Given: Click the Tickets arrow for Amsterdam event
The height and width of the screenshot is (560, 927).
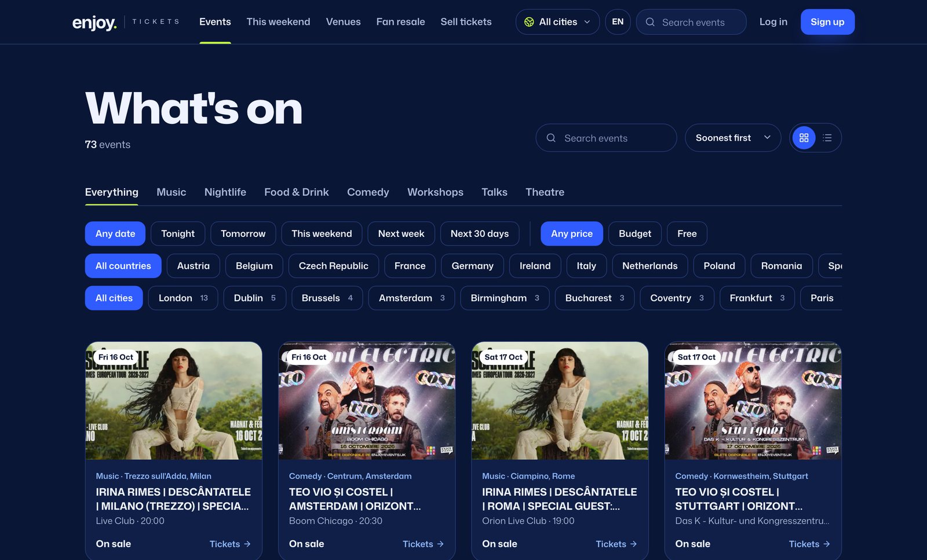Looking at the screenshot, I should [423, 544].
